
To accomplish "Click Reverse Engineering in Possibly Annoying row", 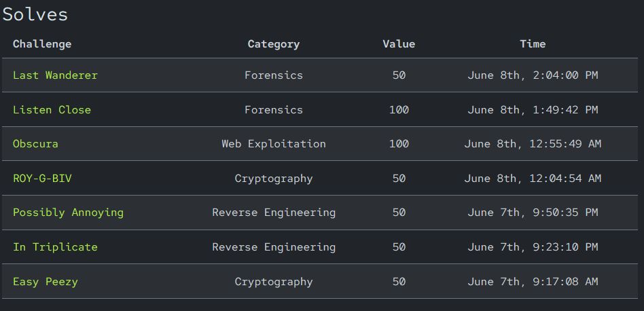I will 273,213.
